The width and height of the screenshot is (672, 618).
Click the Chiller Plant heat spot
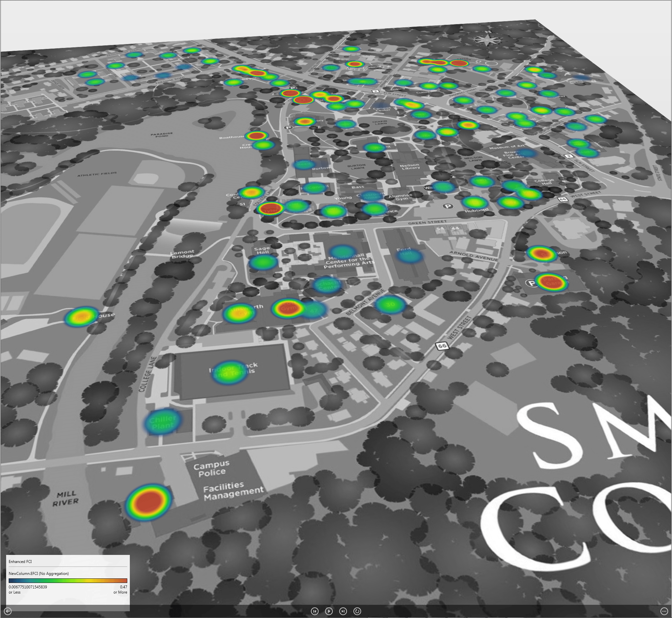coord(163,422)
